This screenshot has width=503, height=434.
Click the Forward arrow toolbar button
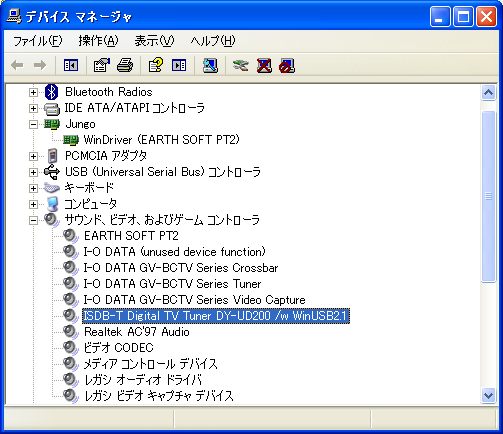[x=40, y=65]
